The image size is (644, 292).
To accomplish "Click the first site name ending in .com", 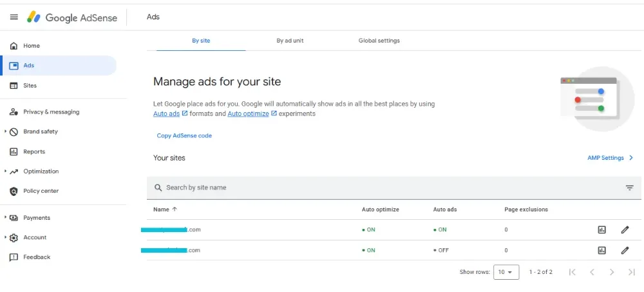I will click(171, 229).
